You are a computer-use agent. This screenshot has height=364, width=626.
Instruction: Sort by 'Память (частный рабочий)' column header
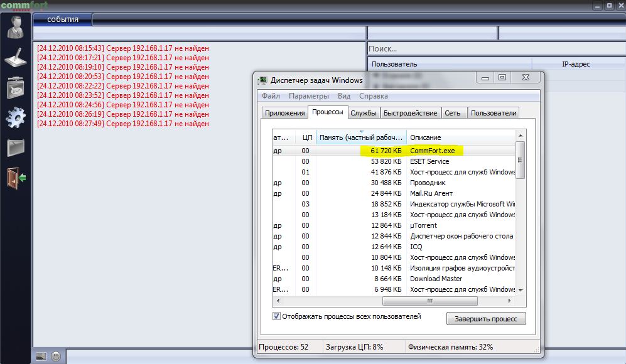361,137
